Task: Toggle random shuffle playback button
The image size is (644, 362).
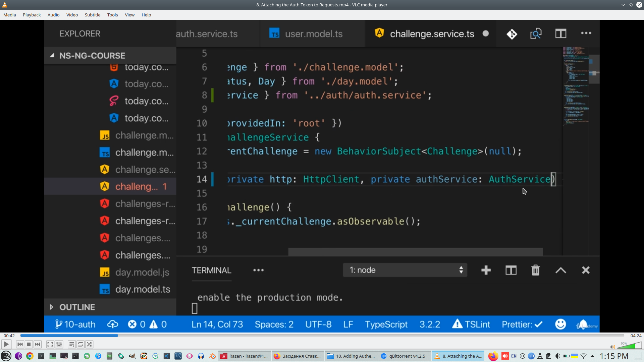Action: (89, 344)
